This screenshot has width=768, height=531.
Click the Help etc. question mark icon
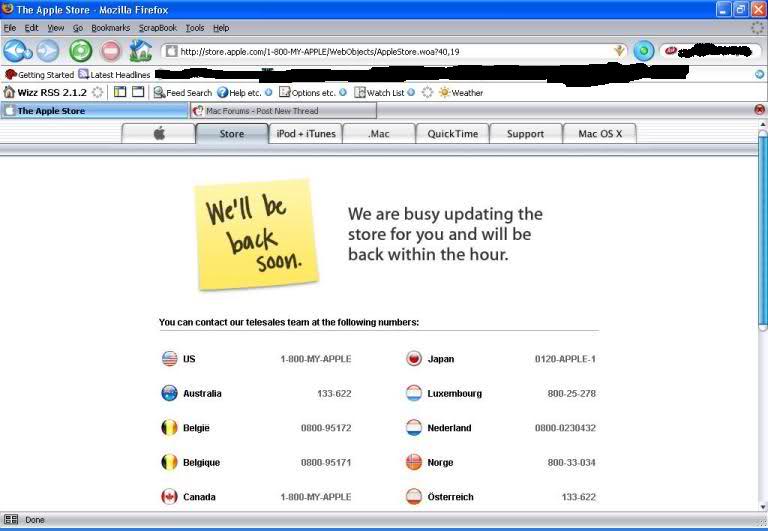pyautogui.click(x=223, y=92)
